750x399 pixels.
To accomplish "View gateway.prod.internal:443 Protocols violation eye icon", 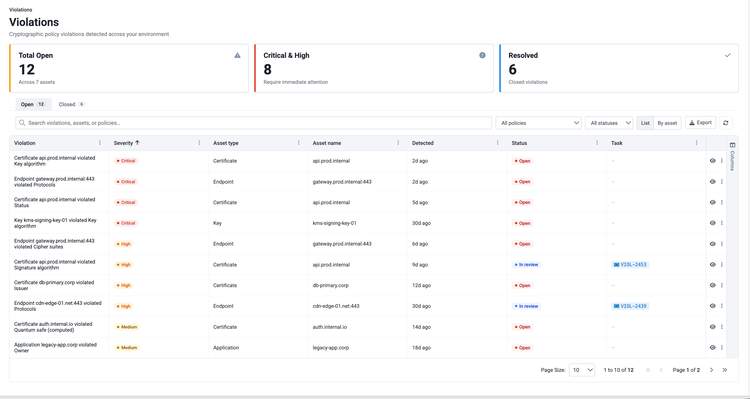I will click(712, 182).
